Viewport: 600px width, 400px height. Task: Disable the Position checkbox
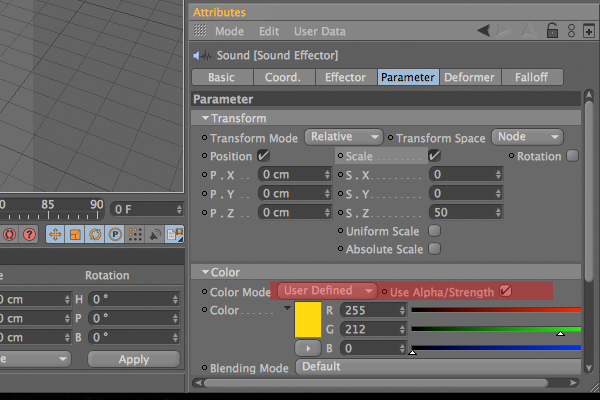[x=263, y=156]
